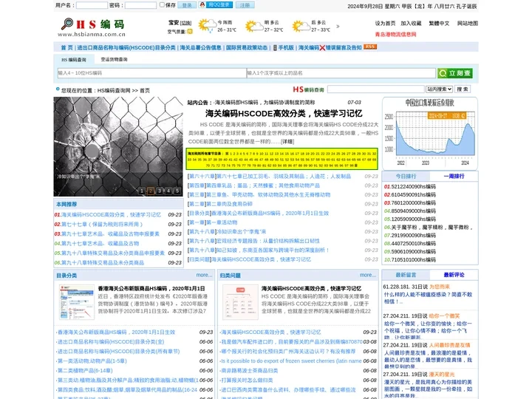This screenshot has width=532, height=399.
Task: Click the 繁體中文 link
Action: pos(439,24)
